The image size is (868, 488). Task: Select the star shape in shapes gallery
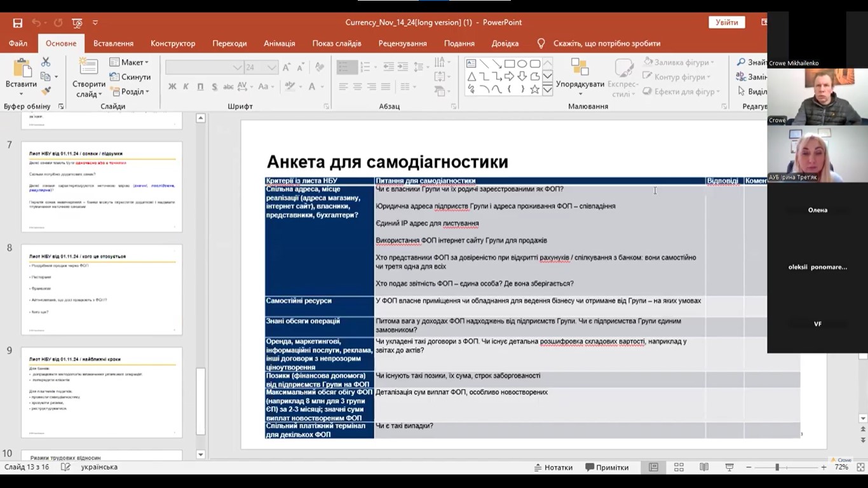coord(535,89)
